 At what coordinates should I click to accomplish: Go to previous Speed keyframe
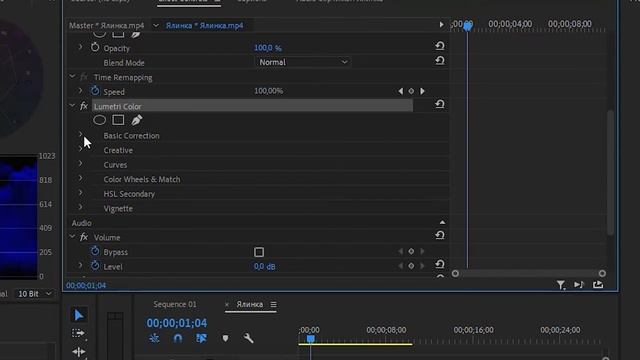point(400,91)
